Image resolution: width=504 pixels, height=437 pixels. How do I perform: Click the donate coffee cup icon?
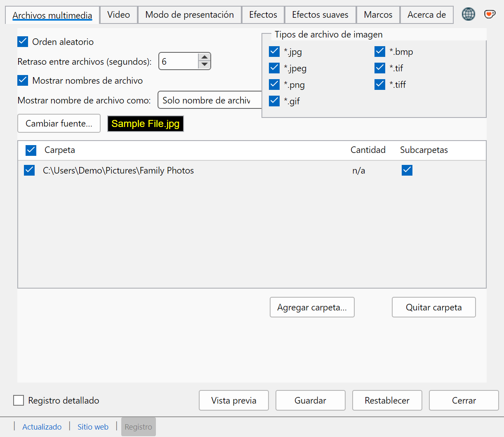click(490, 14)
